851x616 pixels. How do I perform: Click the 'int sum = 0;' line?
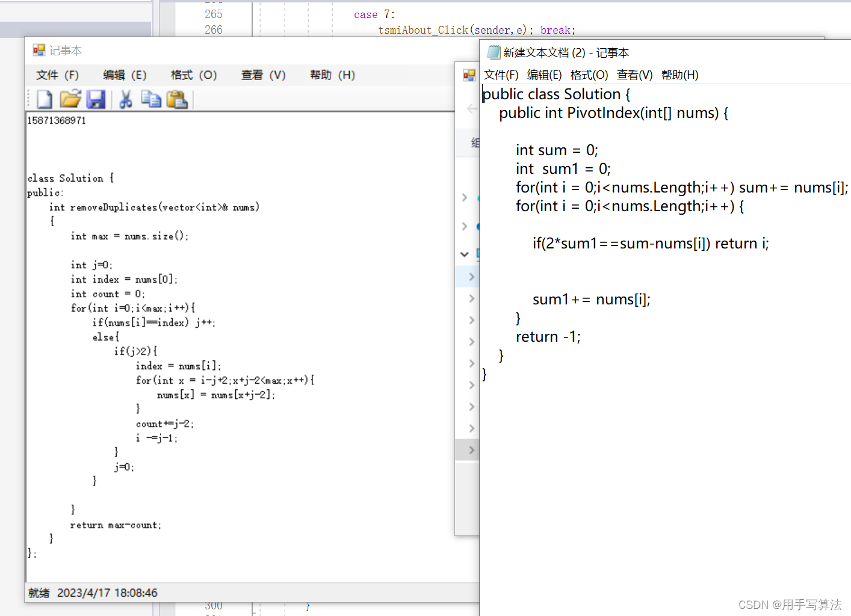tap(557, 150)
